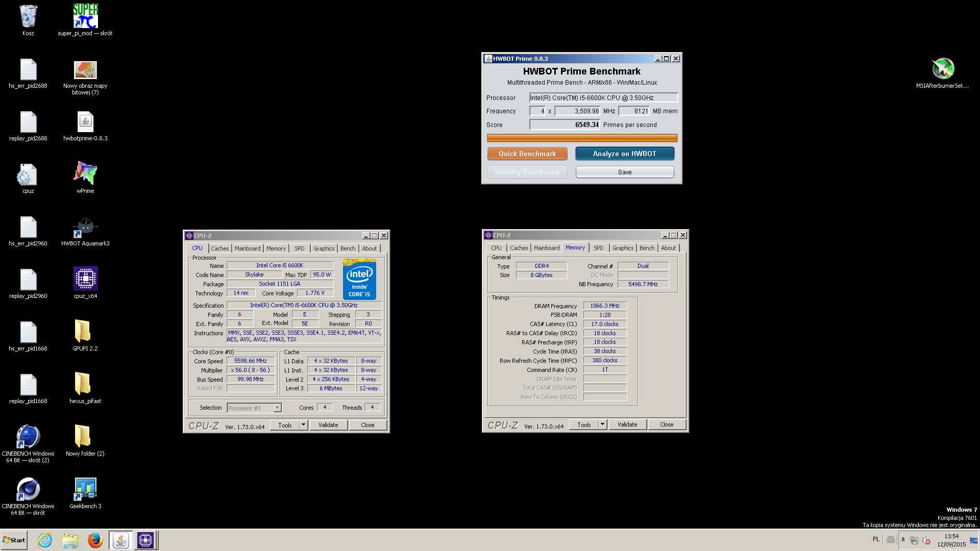Open About tab in right CPU-Z window
This screenshot has width=980, height=551.
[x=669, y=248]
